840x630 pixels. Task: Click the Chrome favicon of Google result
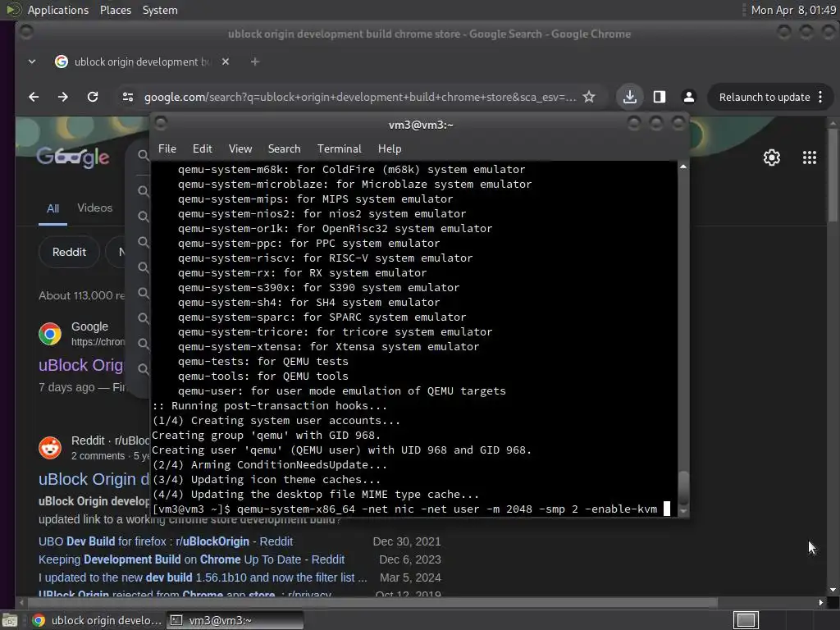[50, 334]
